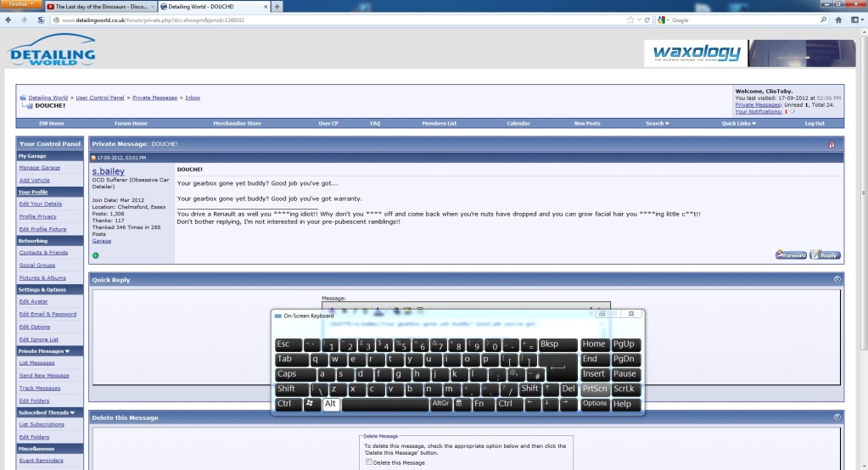Click the report message warning icon
The image size is (868, 470).
(x=832, y=144)
